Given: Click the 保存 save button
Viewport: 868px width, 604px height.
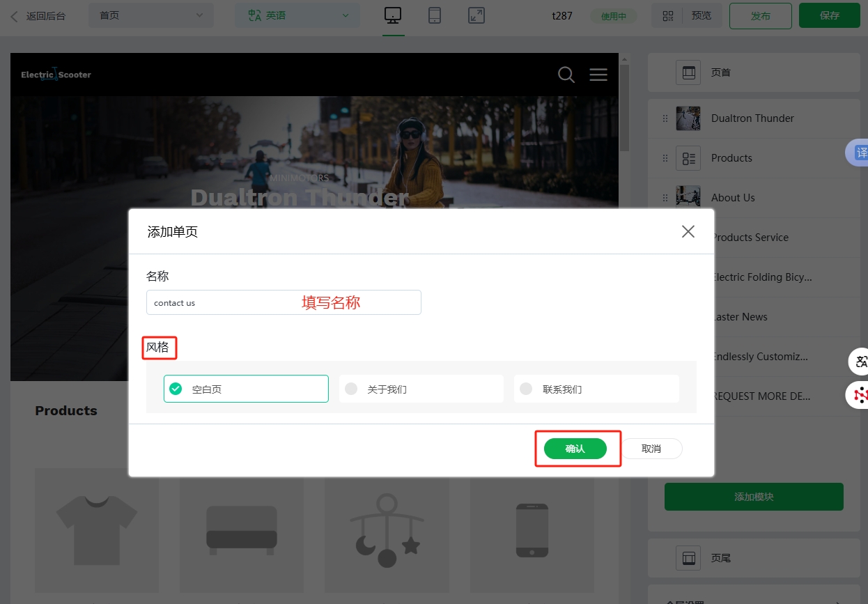Looking at the screenshot, I should (830, 15).
